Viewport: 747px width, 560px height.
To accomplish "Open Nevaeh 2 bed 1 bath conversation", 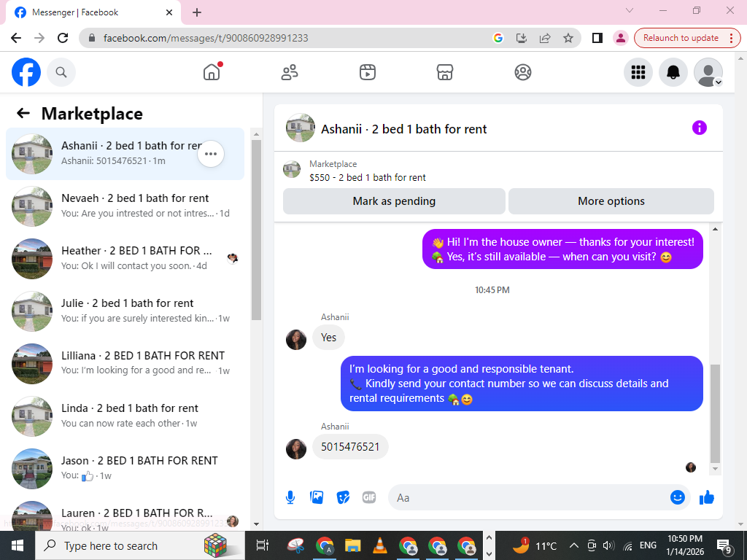I will click(125, 206).
